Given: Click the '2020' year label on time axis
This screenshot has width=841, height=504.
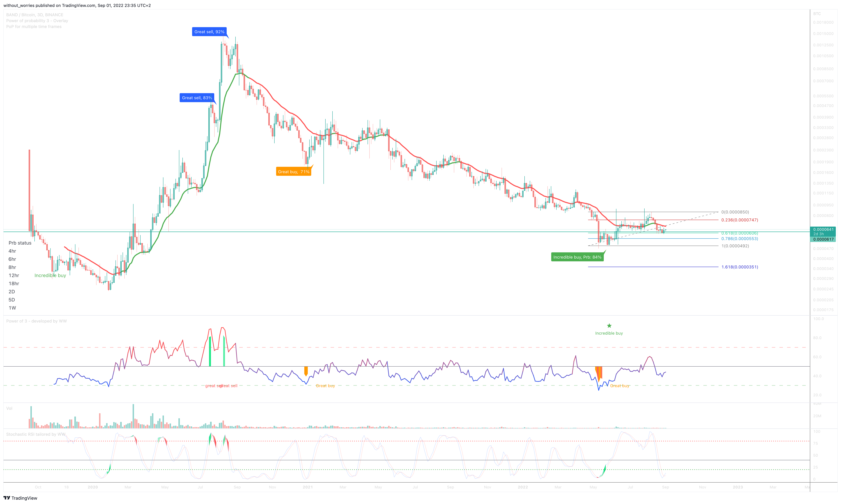Looking at the screenshot, I should 93,487.
